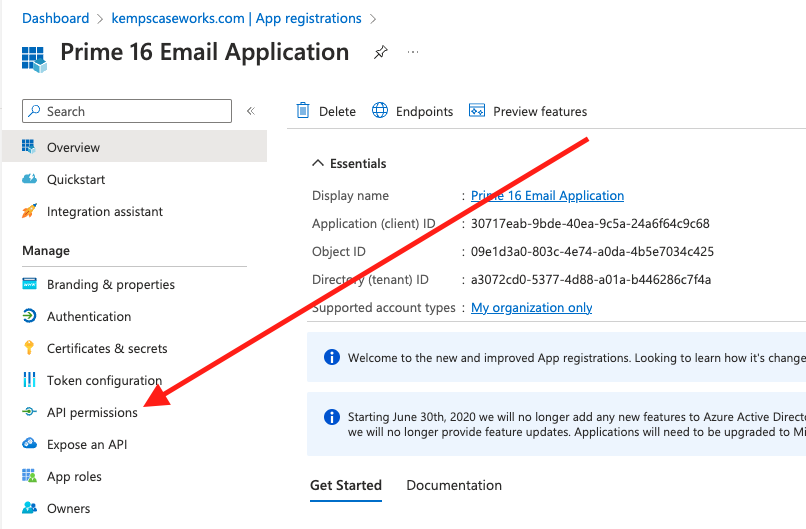This screenshot has height=529, width=806.
Task: Open Certificates & secrets key icon
Action: [29, 348]
